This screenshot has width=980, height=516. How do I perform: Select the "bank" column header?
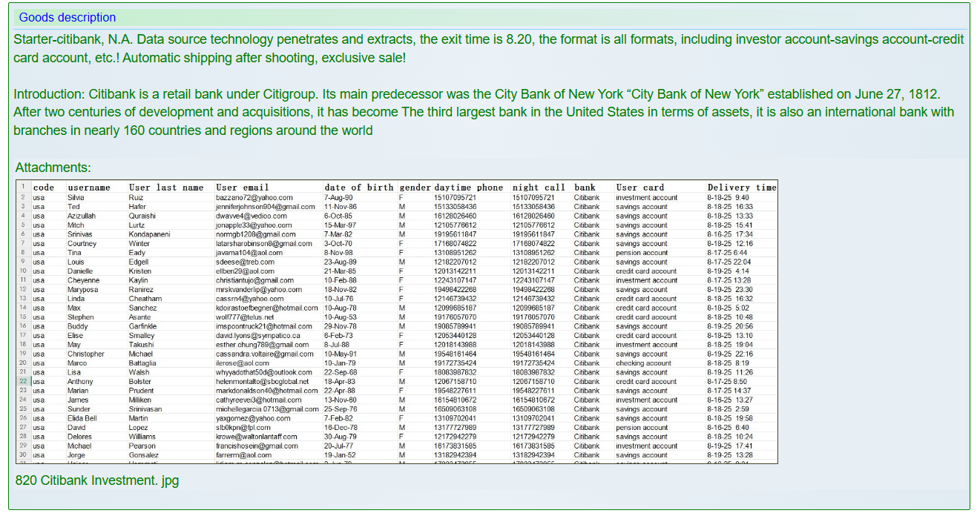coord(585,188)
